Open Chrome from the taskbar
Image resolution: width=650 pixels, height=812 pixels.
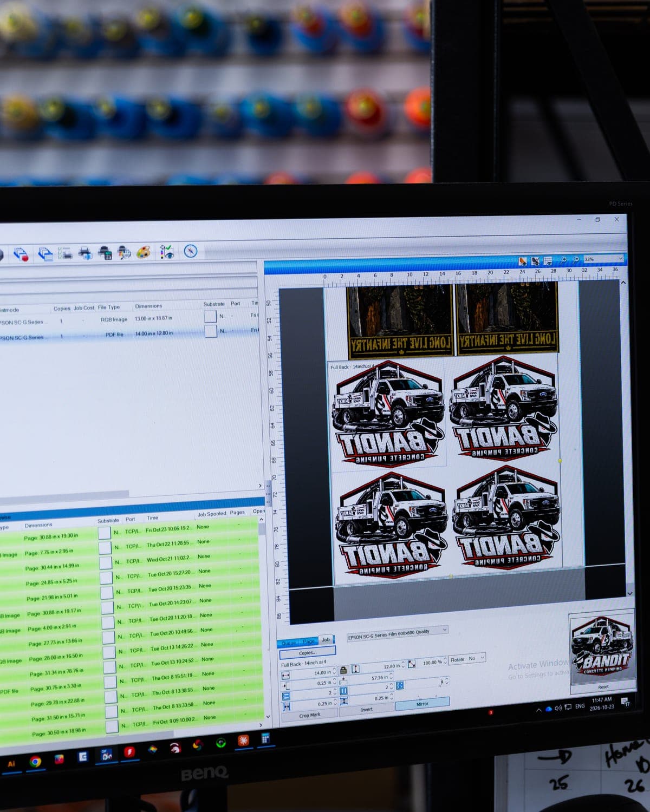[35, 762]
